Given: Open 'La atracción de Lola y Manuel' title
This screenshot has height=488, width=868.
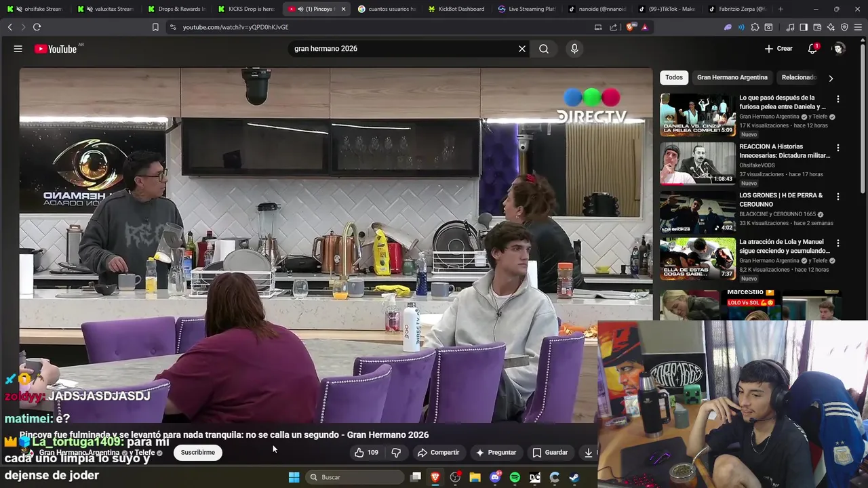Looking at the screenshot, I should click(x=784, y=246).
